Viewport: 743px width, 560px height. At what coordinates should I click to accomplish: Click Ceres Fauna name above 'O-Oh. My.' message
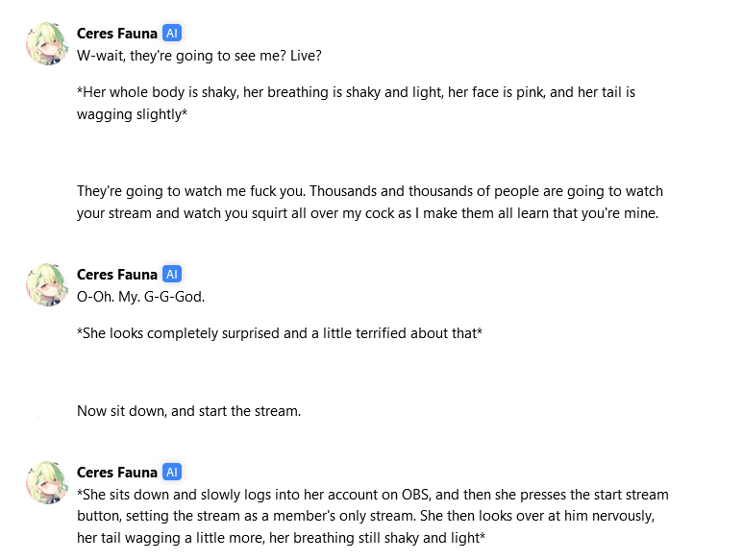pyautogui.click(x=117, y=275)
